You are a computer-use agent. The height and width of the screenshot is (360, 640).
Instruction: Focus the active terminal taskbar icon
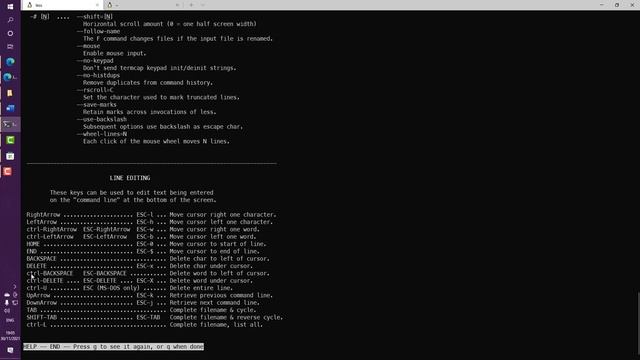10,124
